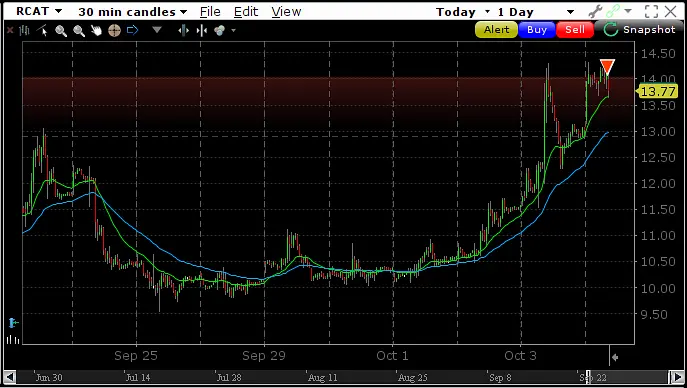Expand the link group dropdown arrow
This screenshot has height=388, width=687.
(628, 11)
